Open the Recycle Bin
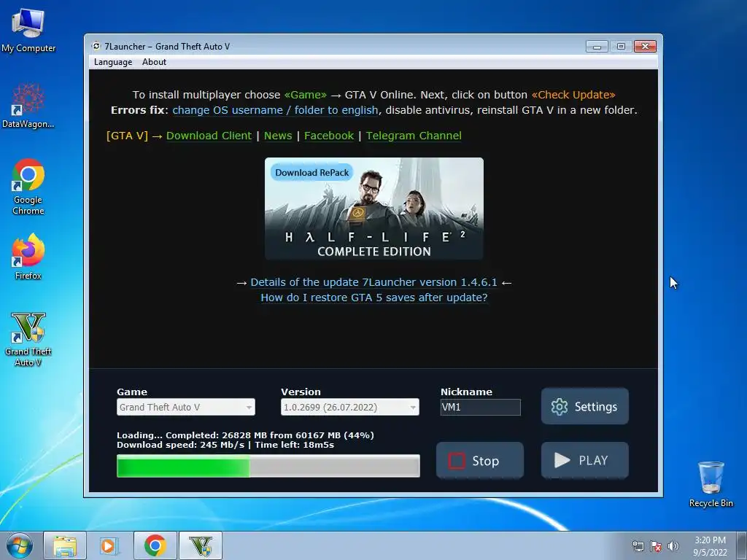747x560 pixels. click(711, 484)
